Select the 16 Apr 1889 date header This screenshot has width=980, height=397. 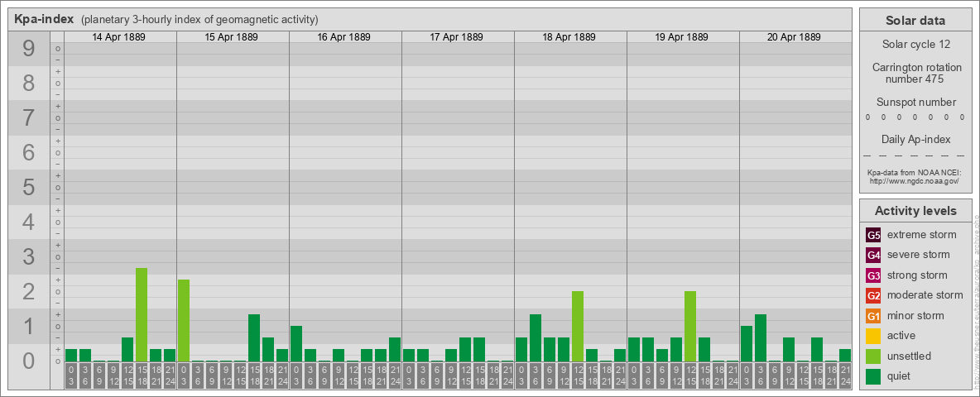[x=343, y=37]
